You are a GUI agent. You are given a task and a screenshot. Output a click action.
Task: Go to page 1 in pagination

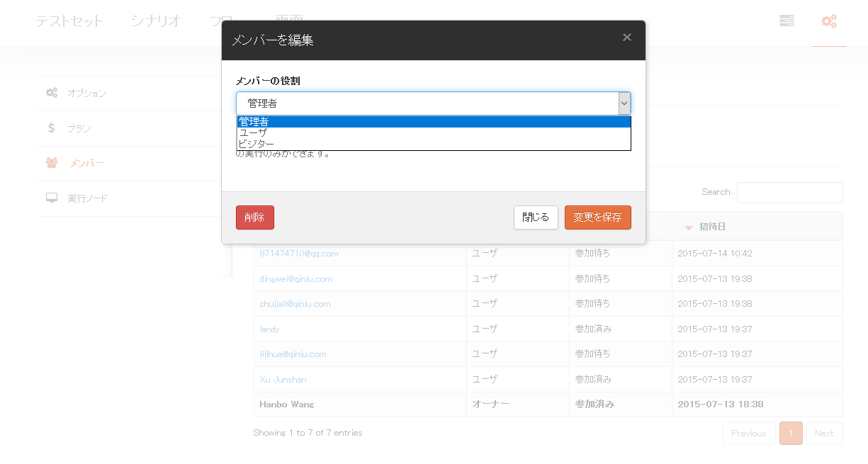(x=791, y=434)
